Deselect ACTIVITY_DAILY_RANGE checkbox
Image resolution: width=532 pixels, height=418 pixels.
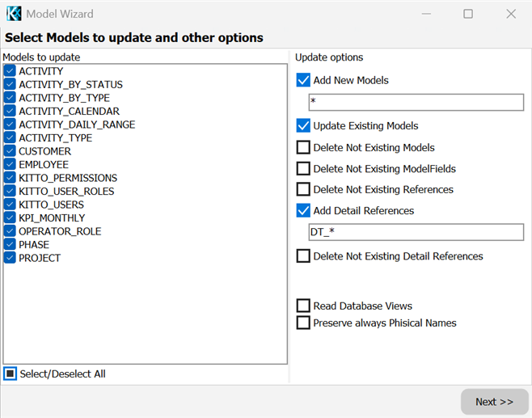click(x=10, y=125)
